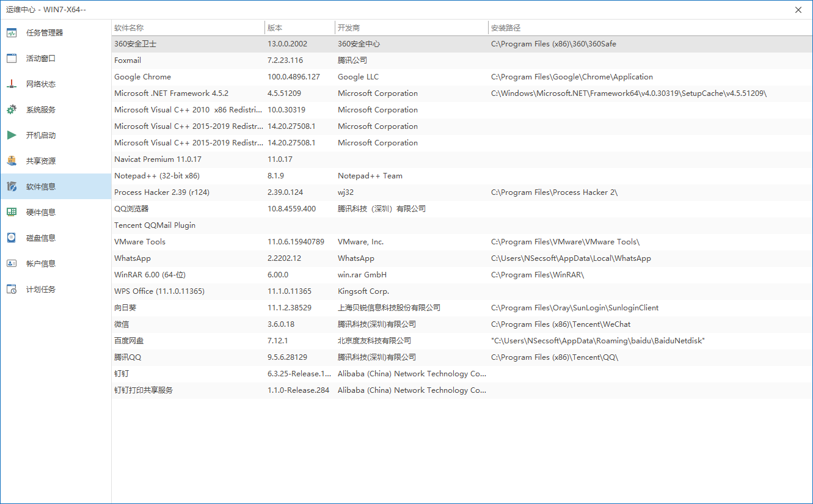Click the Google LLC developer cell
This screenshot has width=813, height=504.
click(x=359, y=77)
